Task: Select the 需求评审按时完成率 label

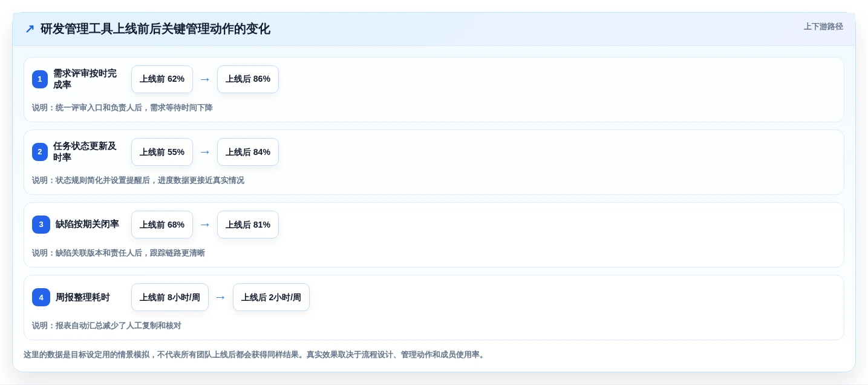Action: [85, 79]
